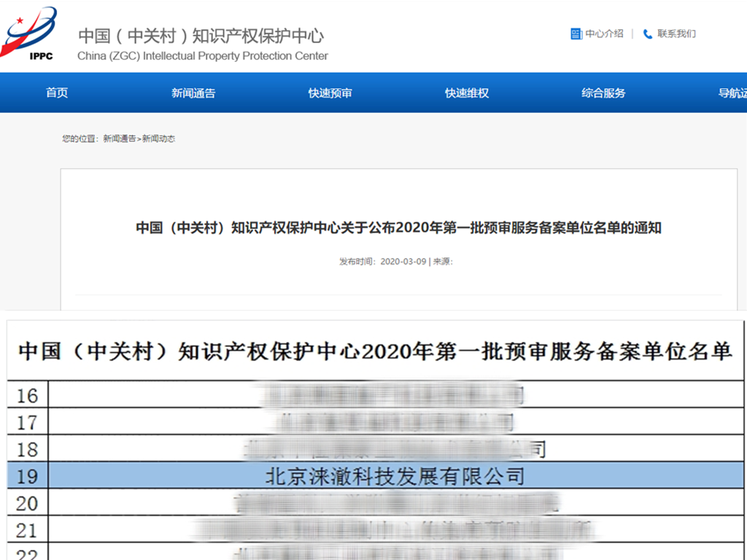This screenshot has height=560, width=747.
Task: Open the 快速预审 menu
Action: pos(330,93)
